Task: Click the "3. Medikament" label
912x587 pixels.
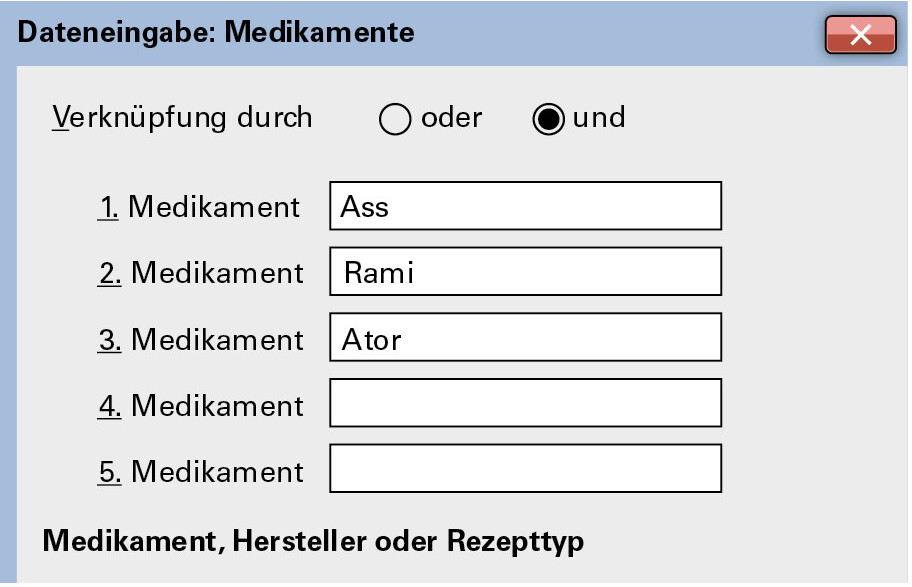Action: [200, 339]
